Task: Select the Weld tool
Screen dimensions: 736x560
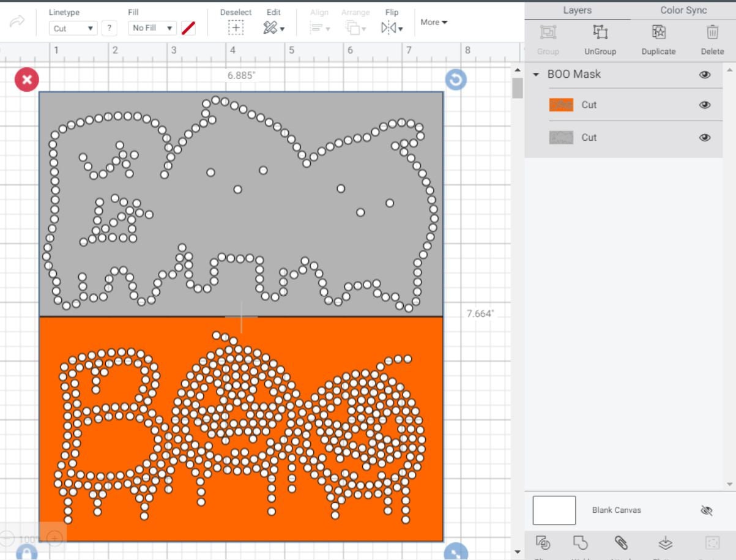Action: [580, 543]
